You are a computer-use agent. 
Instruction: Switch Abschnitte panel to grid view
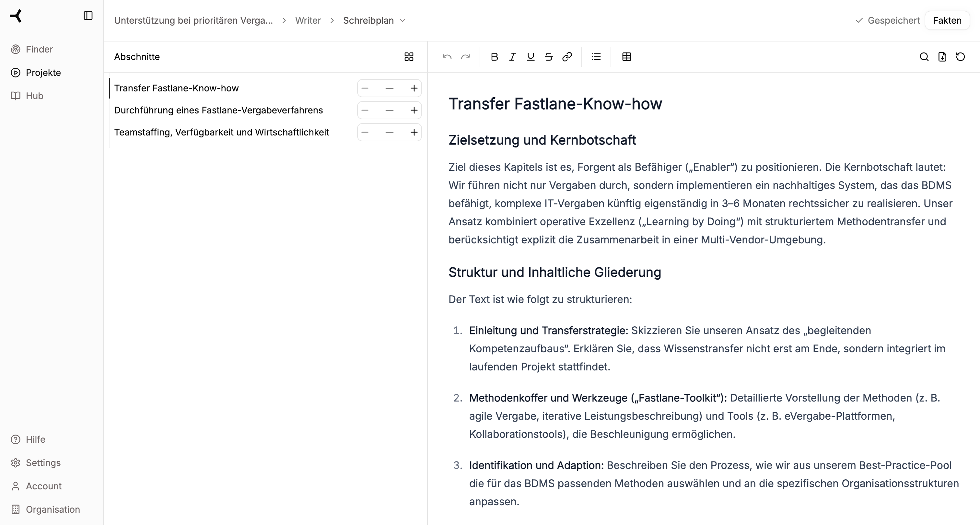tap(409, 57)
